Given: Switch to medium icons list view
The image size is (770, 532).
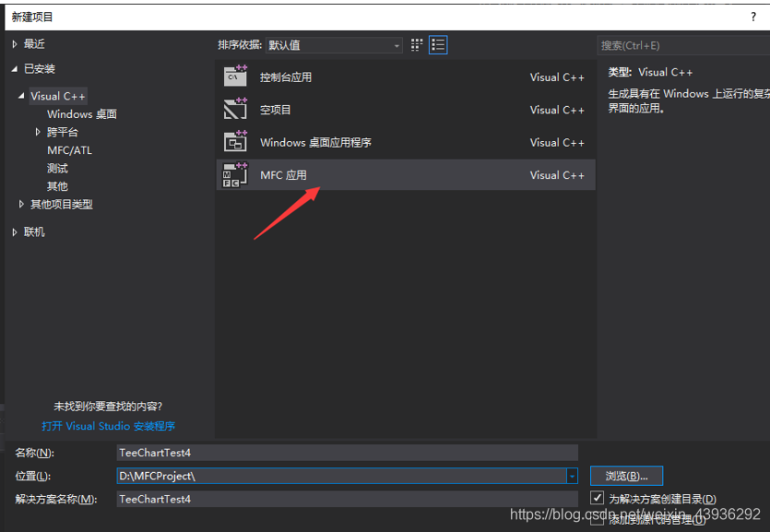Looking at the screenshot, I should (x=438, y=45).
